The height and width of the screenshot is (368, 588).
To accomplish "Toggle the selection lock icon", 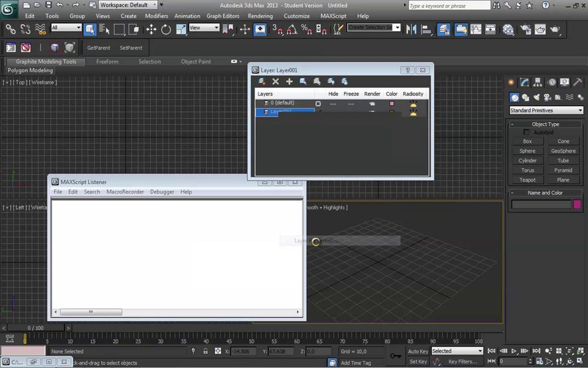I will click(x=206, y=351).
